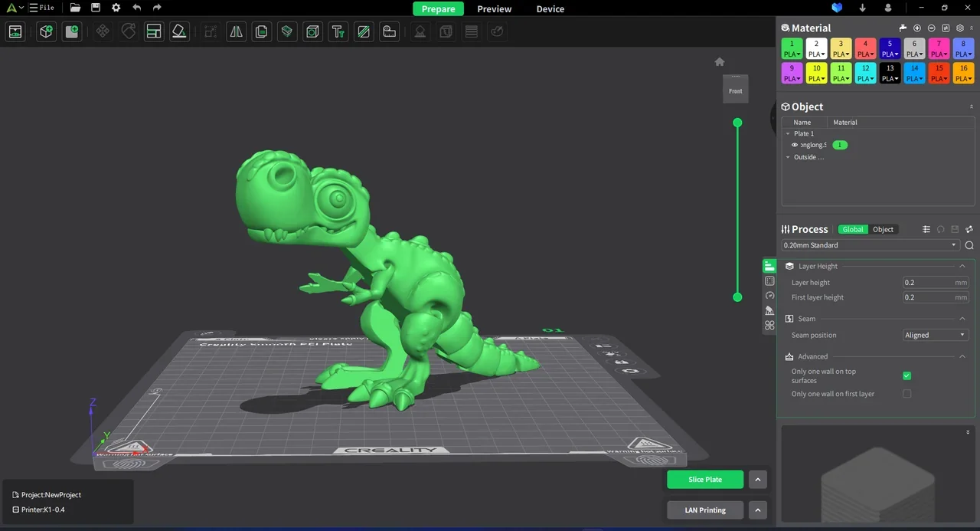Use the Clone tool
The image size is (980, 531).
[261, 31]
